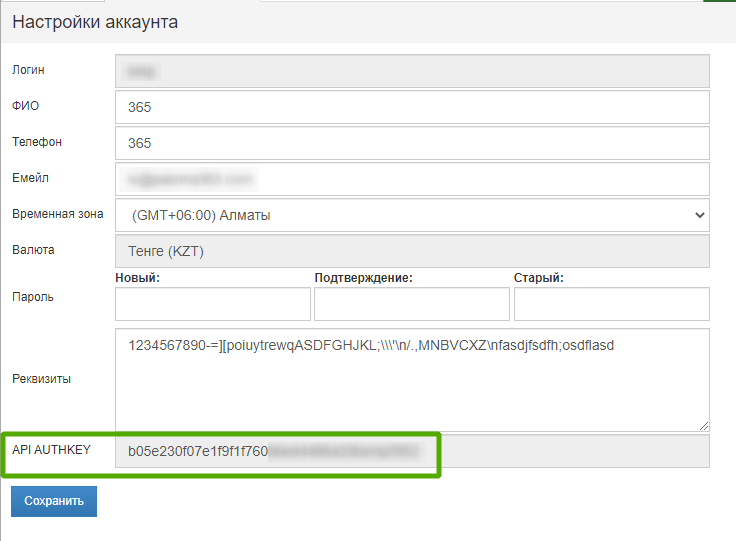The height and width of the screenshot is (541, 736).
Task: Click the Настройки аккаунта heading
Action: click(95, 22)
